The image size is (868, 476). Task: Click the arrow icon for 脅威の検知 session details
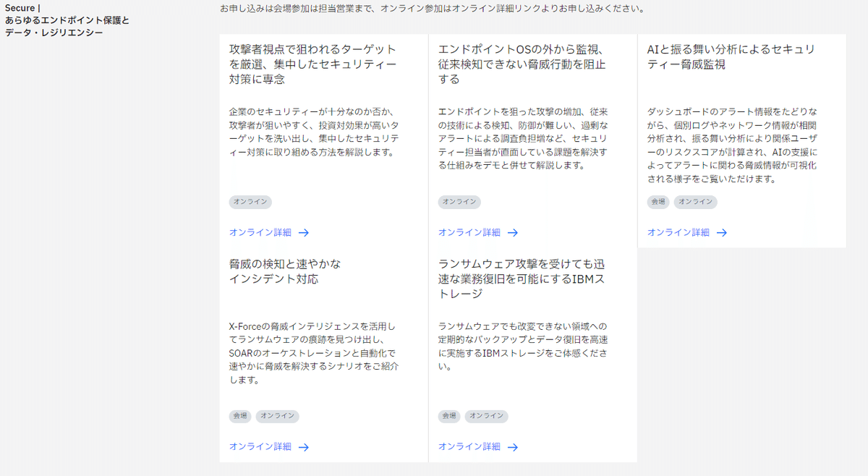tap(304, 446)
